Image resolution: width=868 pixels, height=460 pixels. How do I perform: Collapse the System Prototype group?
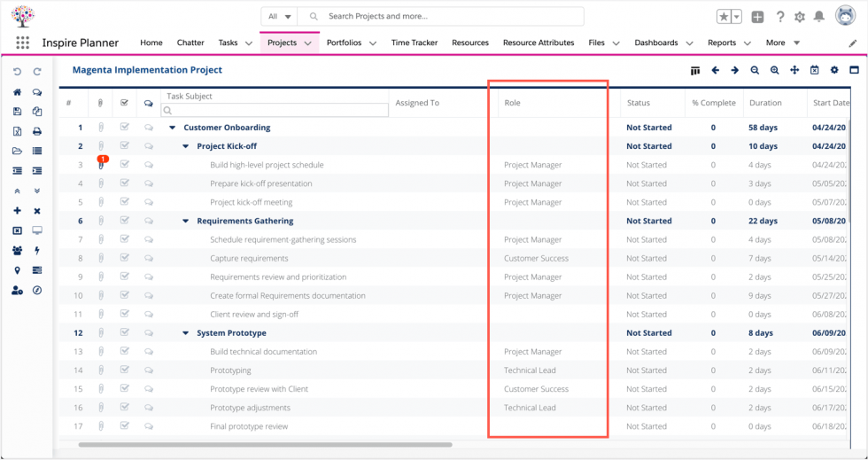pyautogui.click(x=186, y=333)
